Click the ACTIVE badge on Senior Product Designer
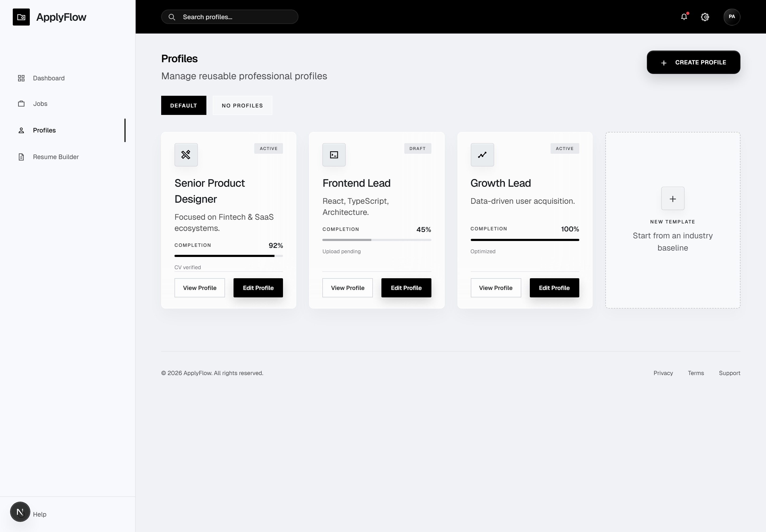The height and width of the screenshot is (532, 766). [x=268, y=149]
